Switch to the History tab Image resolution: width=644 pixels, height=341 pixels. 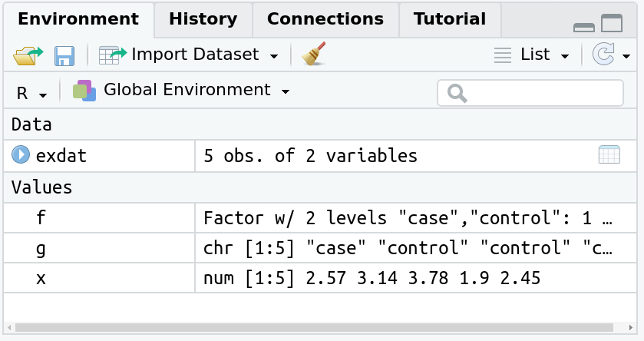(203, 19)
